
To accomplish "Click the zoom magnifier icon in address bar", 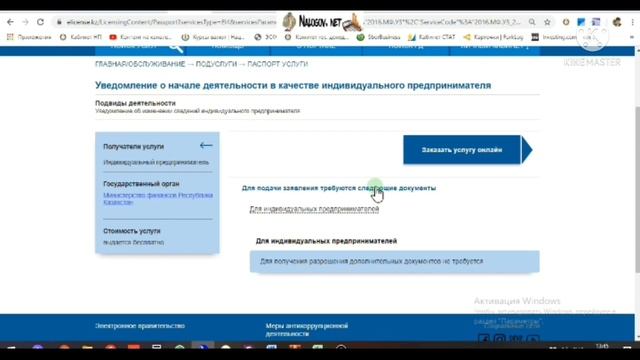I will pos(532,22).
